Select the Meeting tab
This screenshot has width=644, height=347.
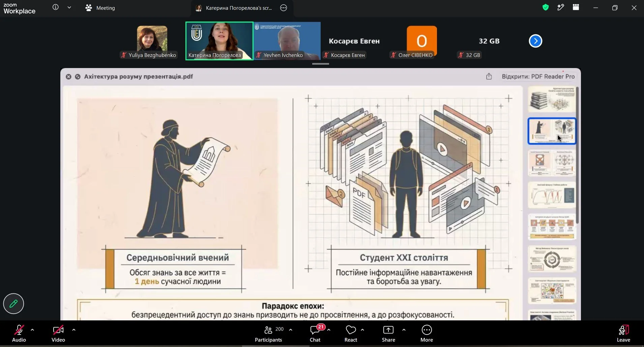100,8
